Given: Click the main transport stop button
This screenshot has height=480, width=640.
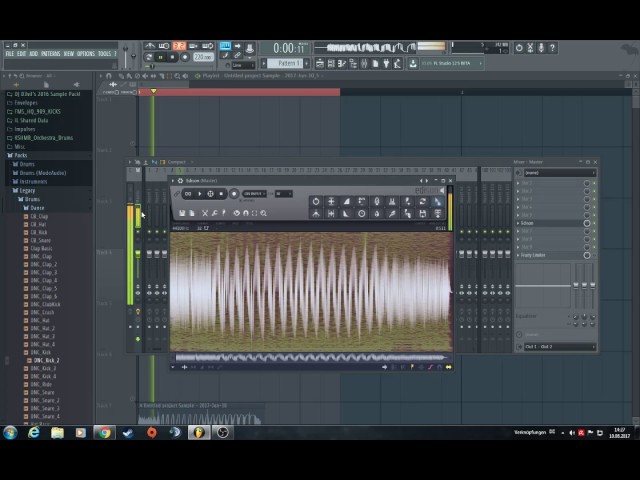Looking at the screenshot, I should 172,57.
